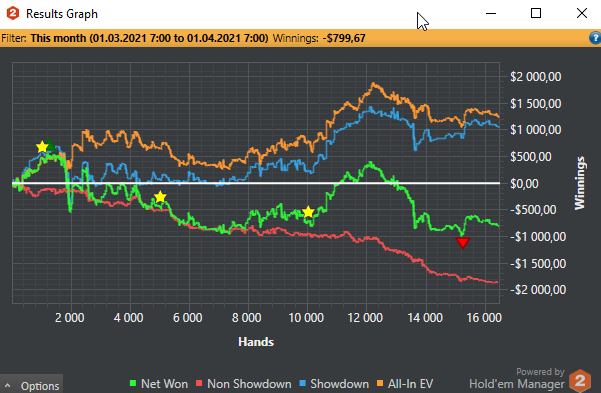The height and width of the screenshot is (393, 601).
Task: Click the blue help question mark icon
Action: point(595,38)
